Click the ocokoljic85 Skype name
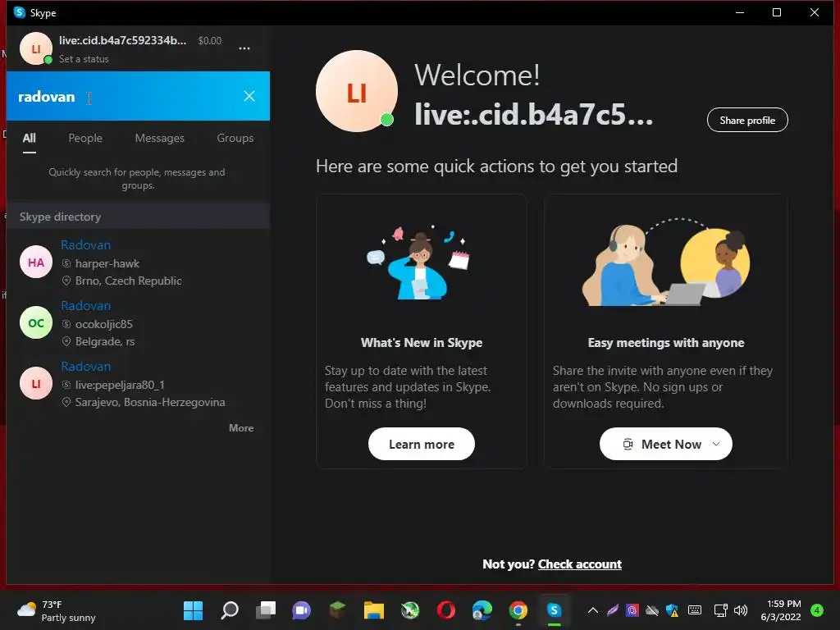Viewport: 840px width, 630px height. [x=104, y=324]
